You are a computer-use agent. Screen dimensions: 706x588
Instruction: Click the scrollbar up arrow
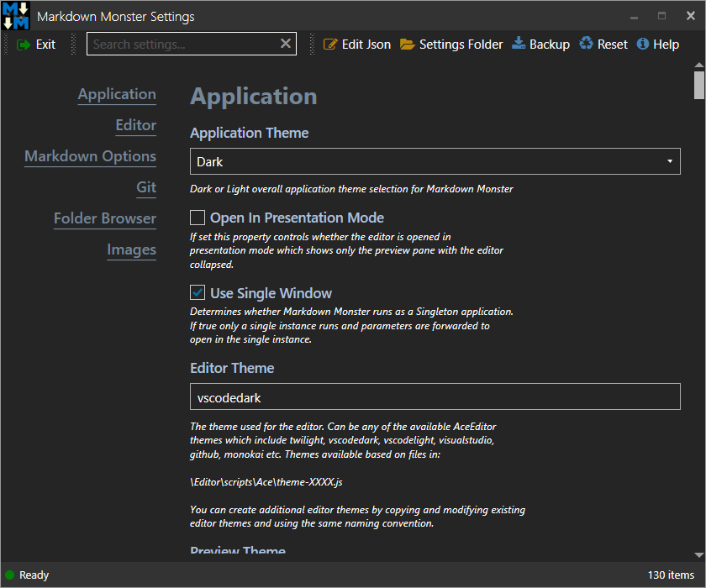(x=698, y=66)
